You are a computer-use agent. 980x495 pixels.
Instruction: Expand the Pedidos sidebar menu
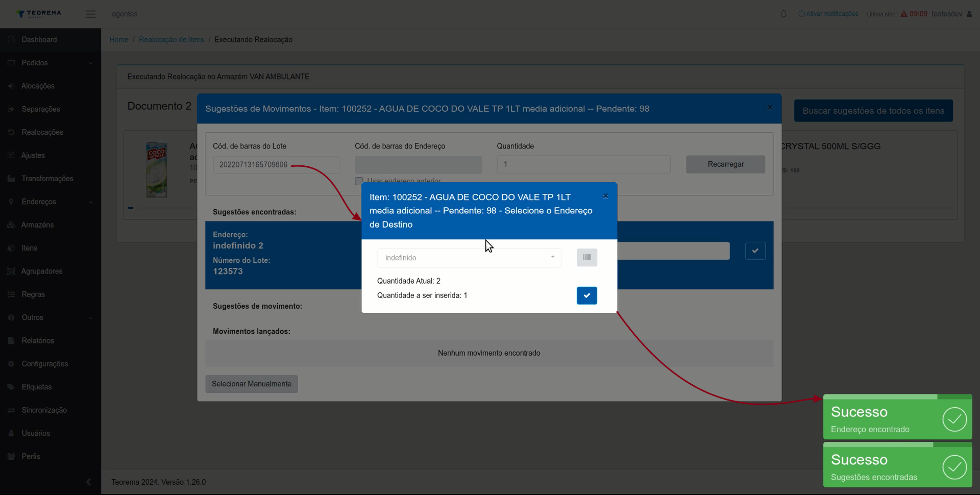51,63
